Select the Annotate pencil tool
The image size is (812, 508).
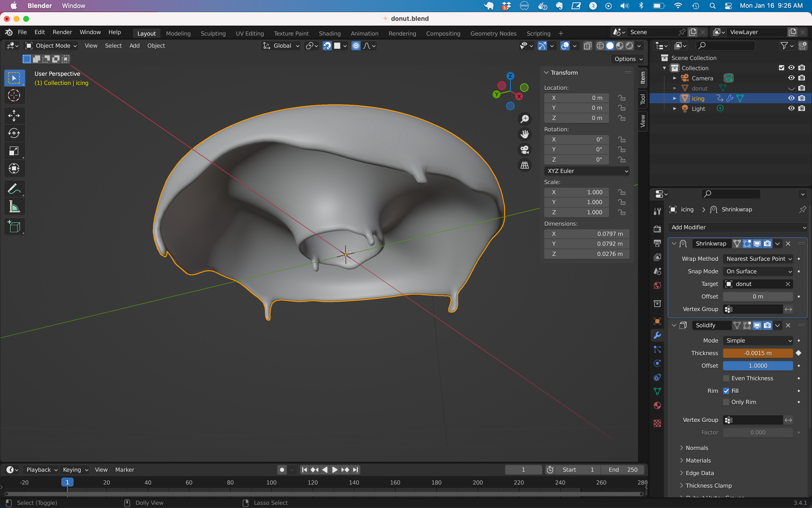14,189
